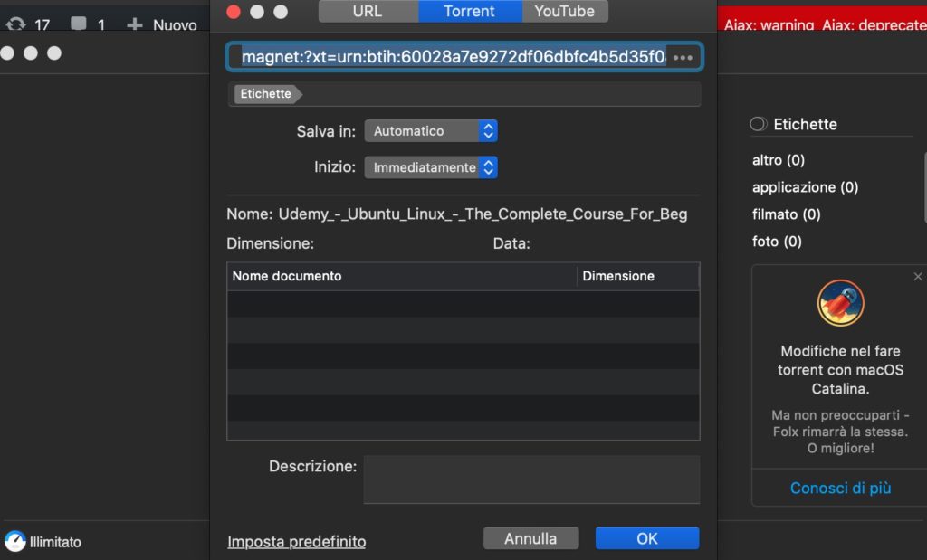Select the Torrent tab
The height and width of the screenshot is (560, 927).
click(x=469, y=12)
